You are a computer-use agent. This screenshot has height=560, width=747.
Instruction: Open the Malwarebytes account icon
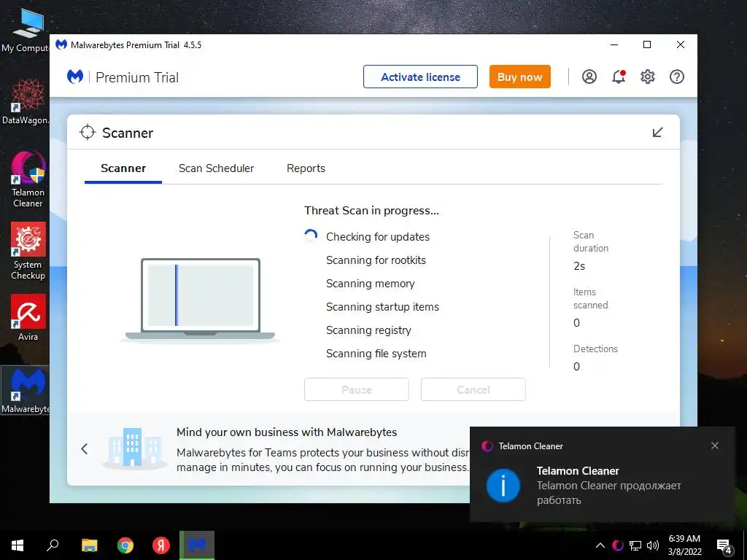coord(589,77)
